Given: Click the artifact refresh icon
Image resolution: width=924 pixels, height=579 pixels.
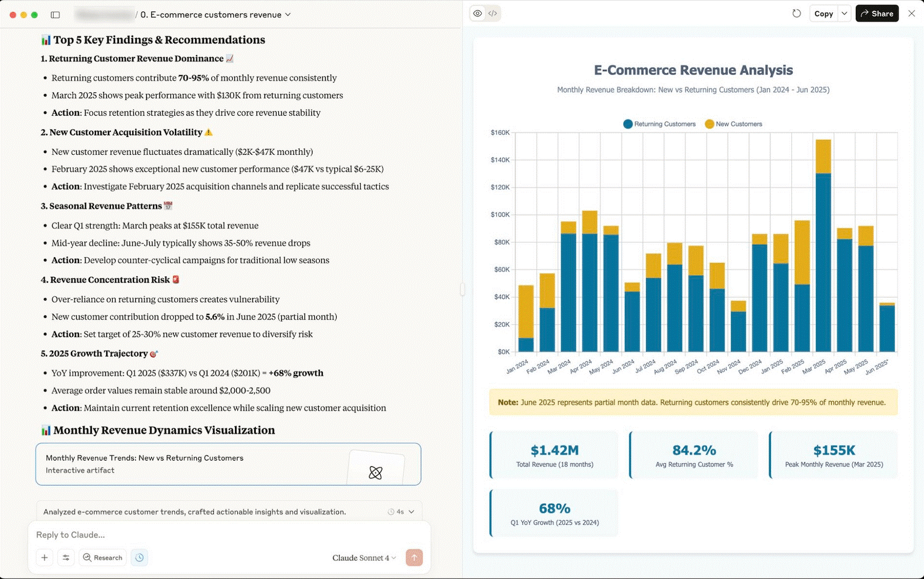Looking at the screenshot, I should (796, 13).
